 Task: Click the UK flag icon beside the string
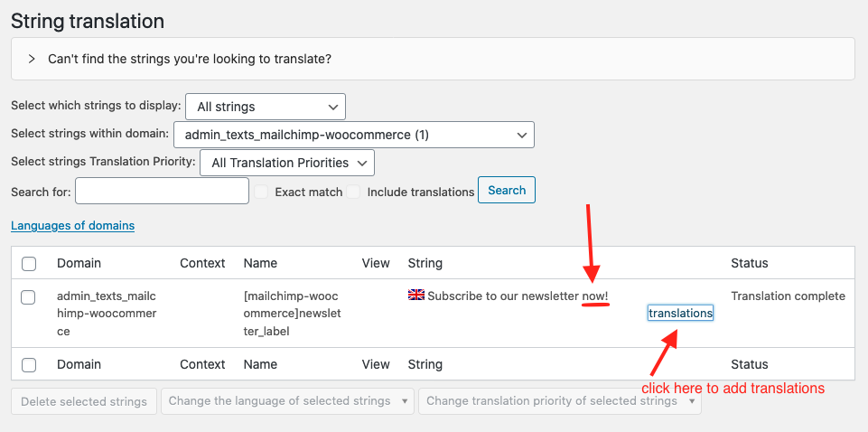[x=416, y=296]
